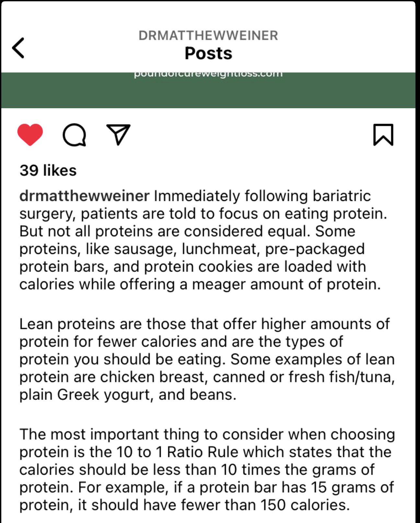Tap the paragraph starting The most important
The width and height of the screenshot is (420, 523).
click(207, 470)
